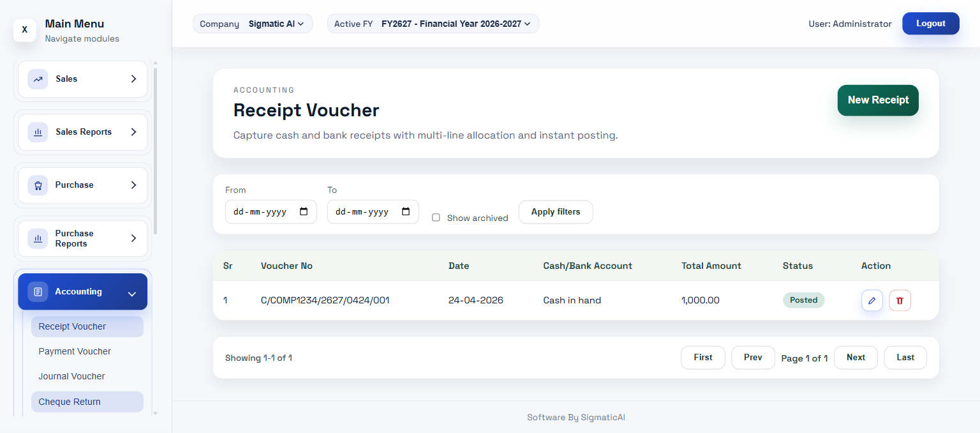The height and width of the screenshot is (433, 980).
Task: Click the Posted status badge
Action: pos(804,300)
